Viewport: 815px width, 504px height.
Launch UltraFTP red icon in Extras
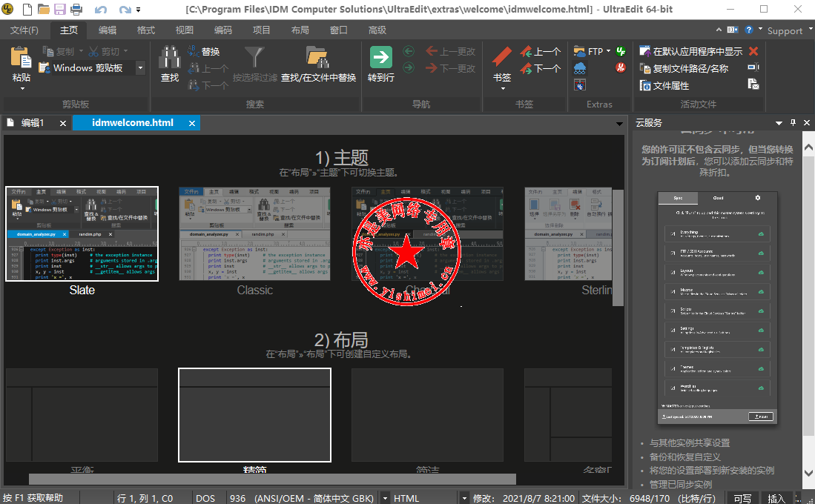click(621, 67)
